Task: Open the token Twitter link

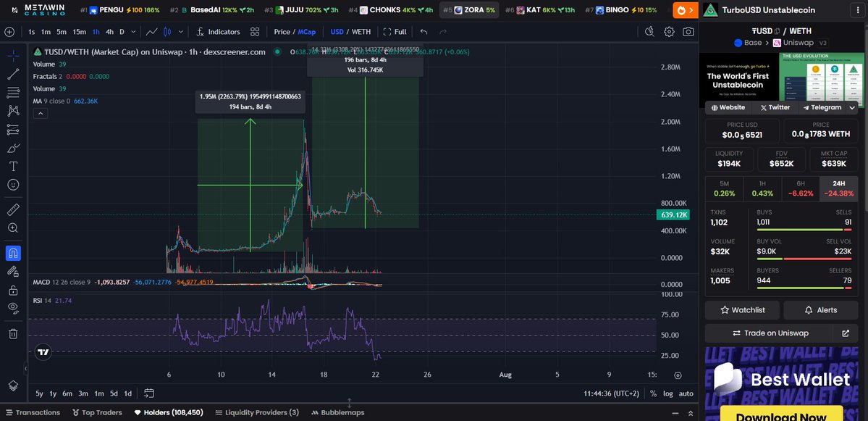Action: tap(775, 107)
